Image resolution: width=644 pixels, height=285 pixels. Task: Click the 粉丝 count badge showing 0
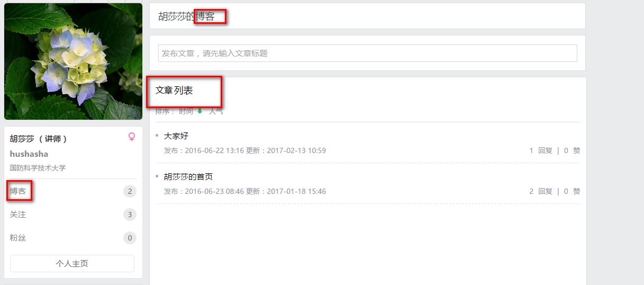coord(130,238)
